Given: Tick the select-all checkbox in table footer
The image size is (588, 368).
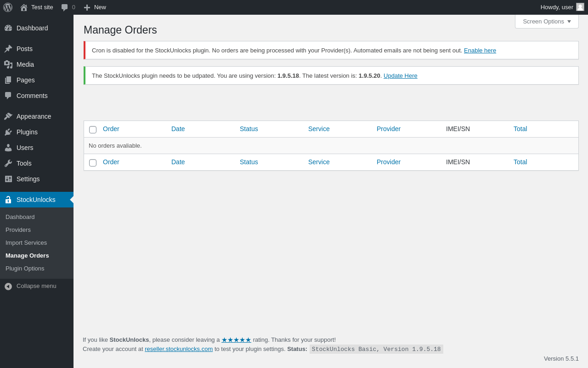Looking at the screenshot, I should coord(93,163).
